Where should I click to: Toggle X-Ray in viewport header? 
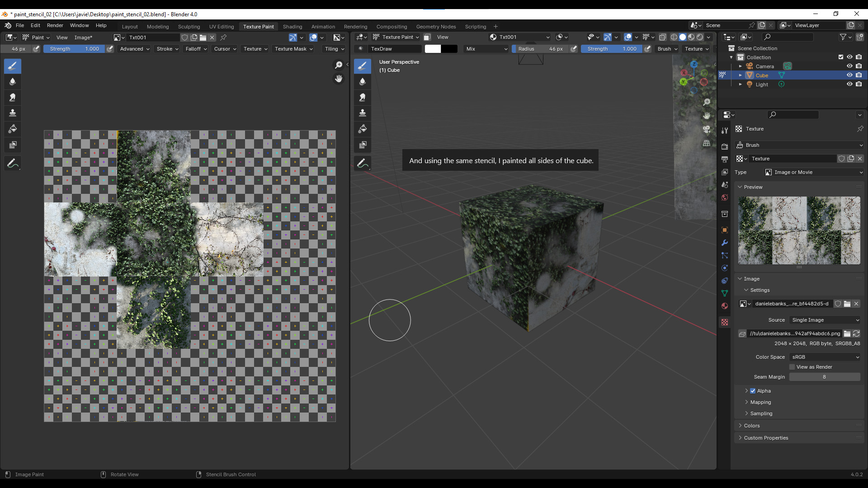point(663,37)
